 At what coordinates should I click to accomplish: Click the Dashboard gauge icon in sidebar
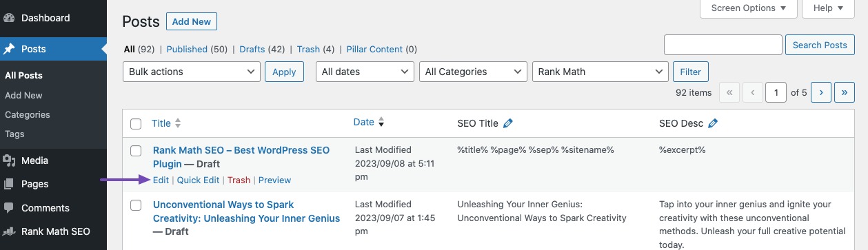tap(9, 18)
